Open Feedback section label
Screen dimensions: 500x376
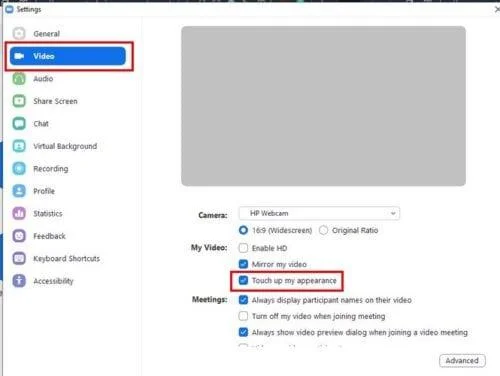(49, 236)
